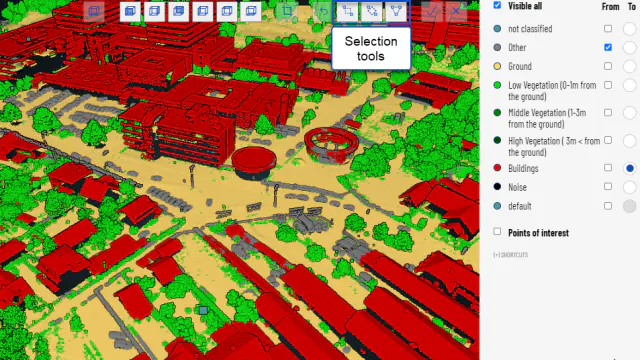Click the default class color dot
This screenshot has height=360, width=640.
click(x=497, y=206)
